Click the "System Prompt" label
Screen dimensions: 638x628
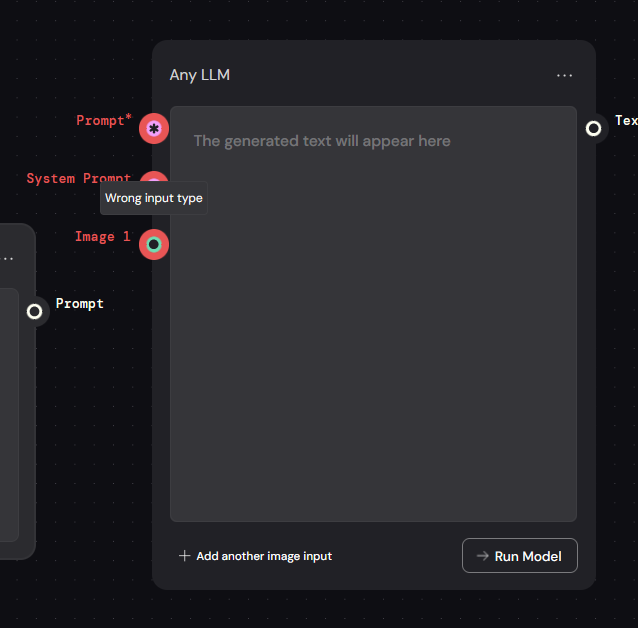(x=78, y=179)
